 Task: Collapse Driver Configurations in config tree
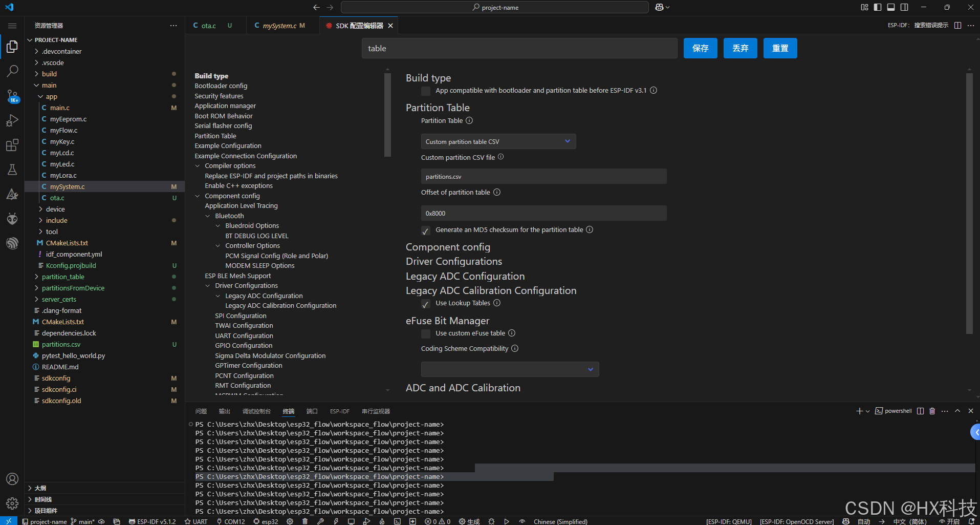click(208, 286)
